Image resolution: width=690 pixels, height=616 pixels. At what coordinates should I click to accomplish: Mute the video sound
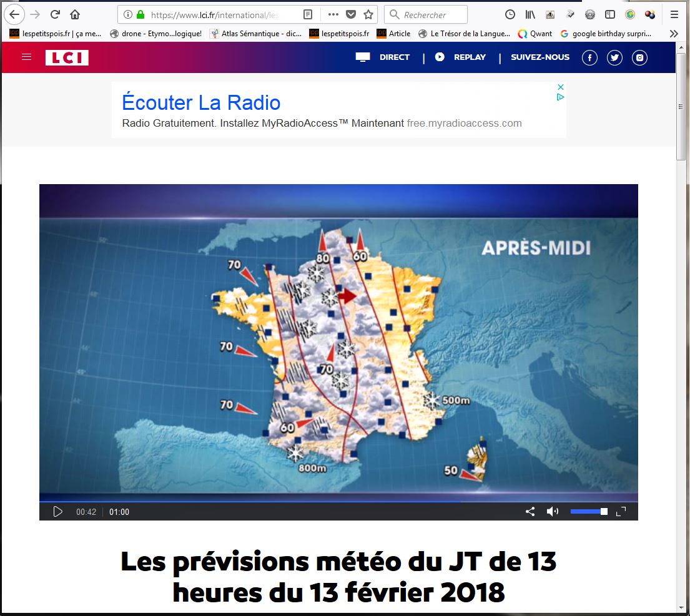552,511
